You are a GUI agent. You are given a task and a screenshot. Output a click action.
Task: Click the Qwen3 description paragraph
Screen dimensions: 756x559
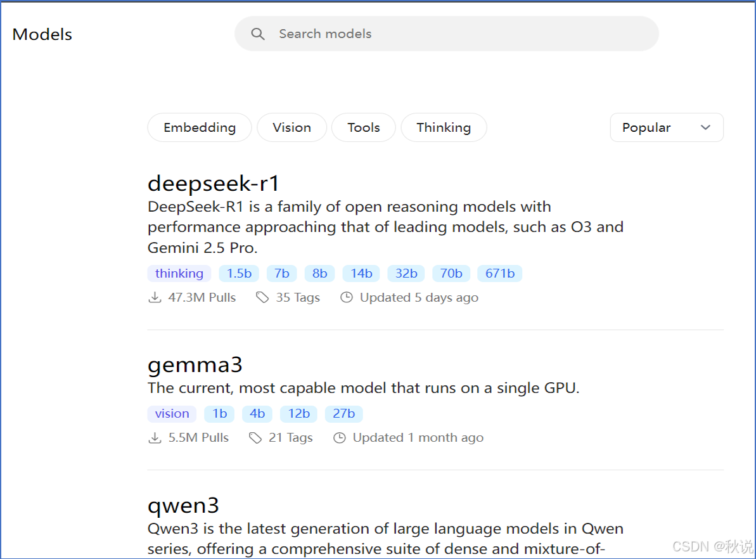(385, 539)
